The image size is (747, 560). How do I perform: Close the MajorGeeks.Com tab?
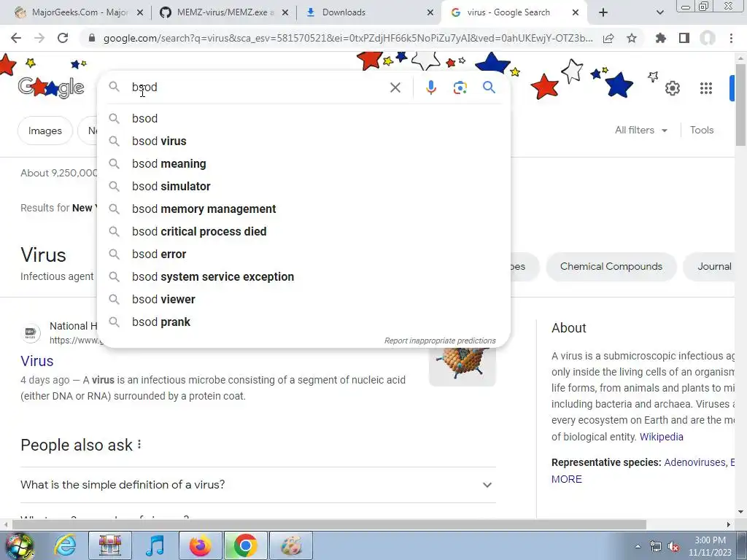[x=140, y=12]
